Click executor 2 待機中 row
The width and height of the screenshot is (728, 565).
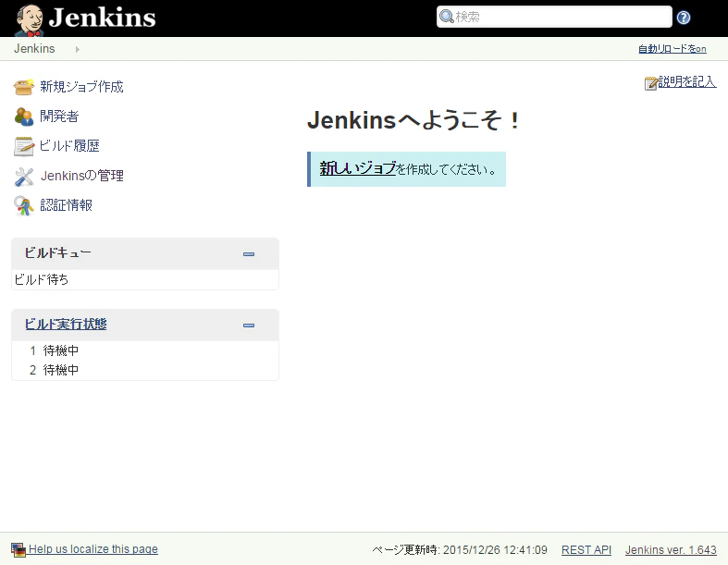pos(145,370)
